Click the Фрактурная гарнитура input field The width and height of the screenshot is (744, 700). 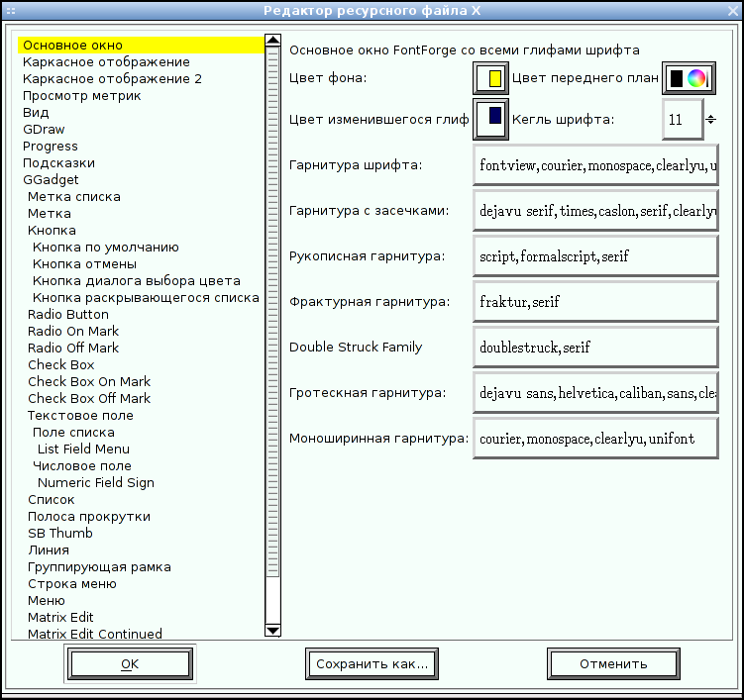[595, 302]
